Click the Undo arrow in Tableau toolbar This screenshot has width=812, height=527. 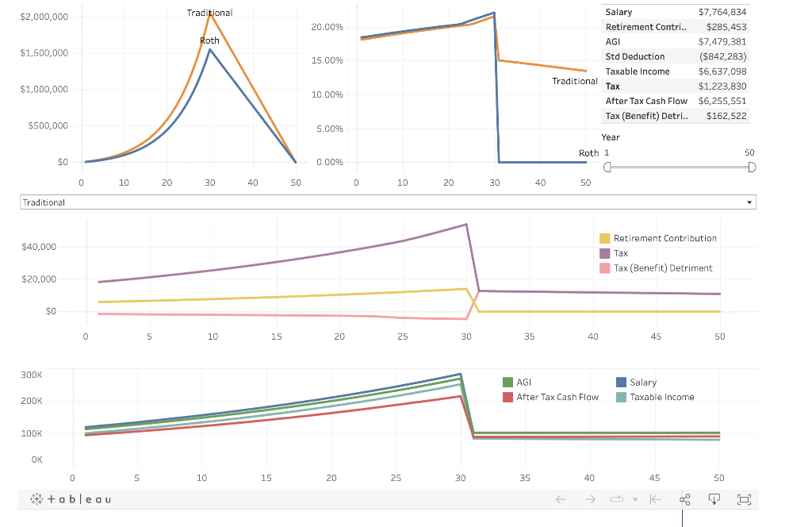[561, 499]
